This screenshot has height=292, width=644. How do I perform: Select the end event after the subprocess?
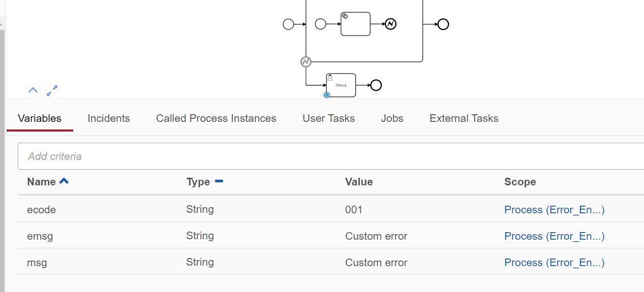[x=443, y=24]
